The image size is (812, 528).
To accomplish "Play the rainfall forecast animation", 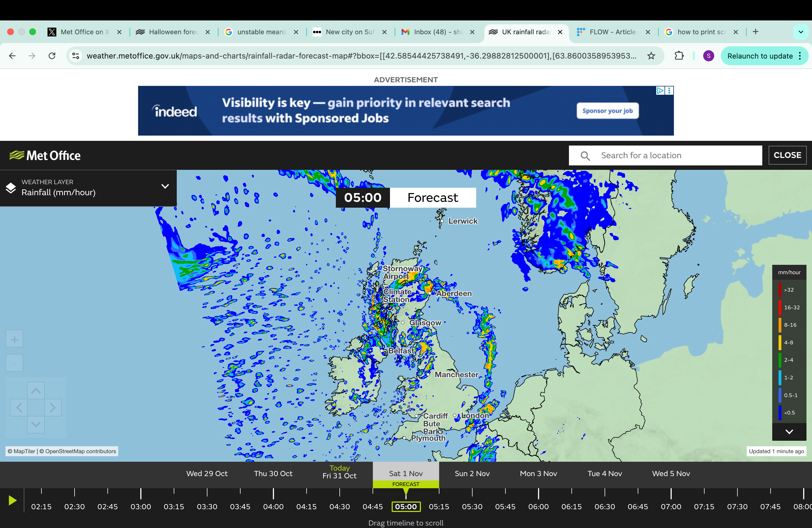I will (x=13, y=501).
